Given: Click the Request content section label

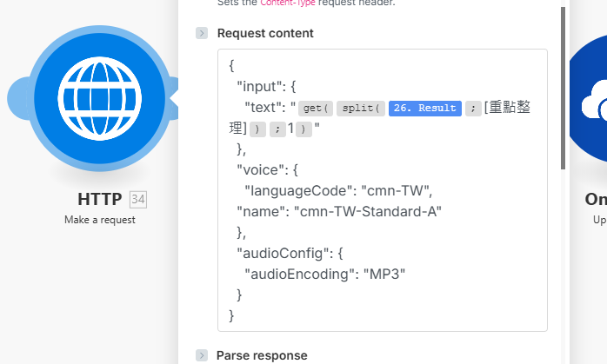Looking at the screenshot, I should (x=265, y=33).
